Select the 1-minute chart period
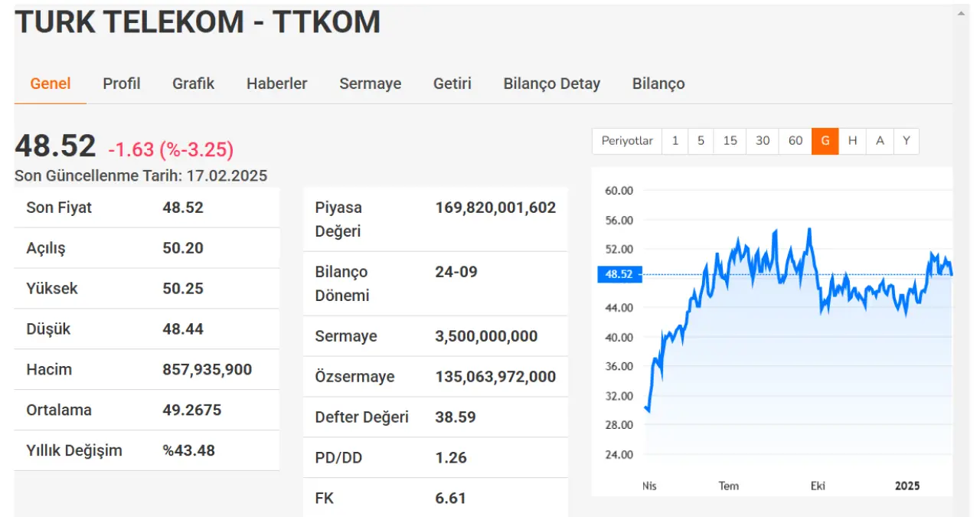The height and width of the screenshot is (517, 980). 675,141
